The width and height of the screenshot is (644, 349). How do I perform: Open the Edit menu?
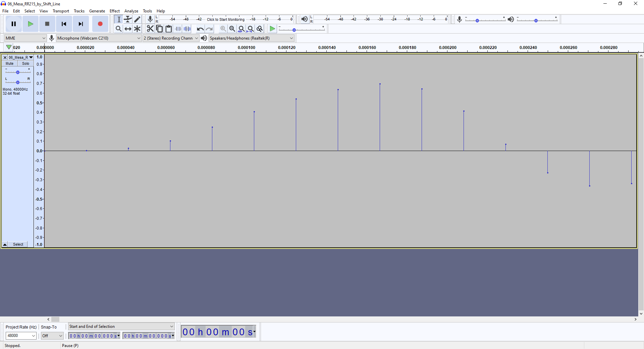click(16, 11)
